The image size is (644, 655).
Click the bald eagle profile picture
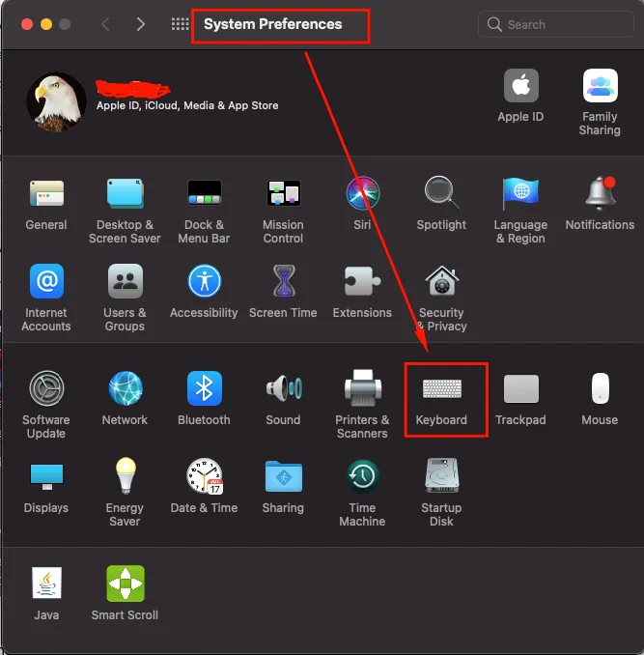coord(56,102)
